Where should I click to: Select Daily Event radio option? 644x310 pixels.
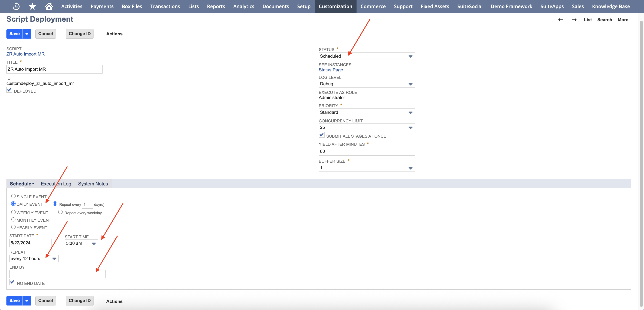(14, 204)
